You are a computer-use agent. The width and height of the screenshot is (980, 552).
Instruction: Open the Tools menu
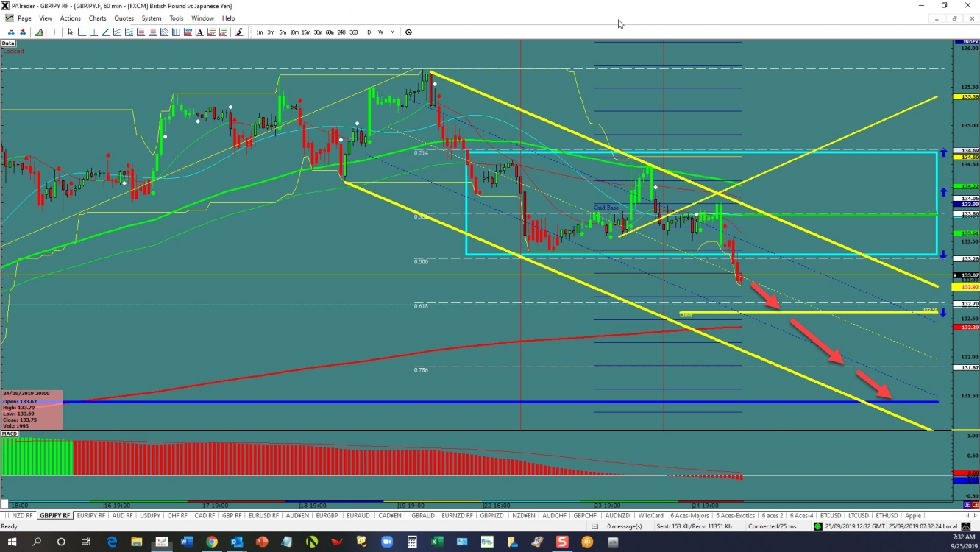click(x=177, y=18)
